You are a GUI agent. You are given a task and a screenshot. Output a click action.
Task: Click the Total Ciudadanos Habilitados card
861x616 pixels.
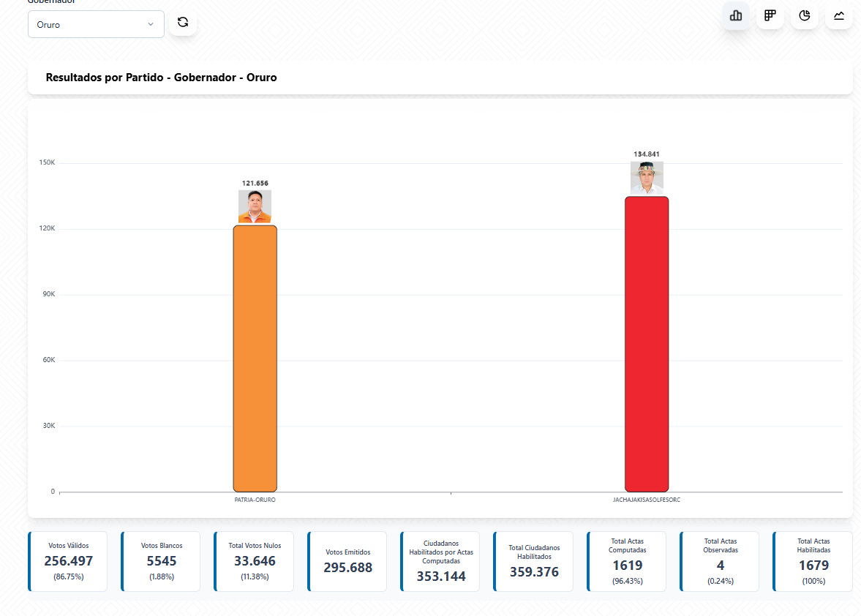(534, 561)
